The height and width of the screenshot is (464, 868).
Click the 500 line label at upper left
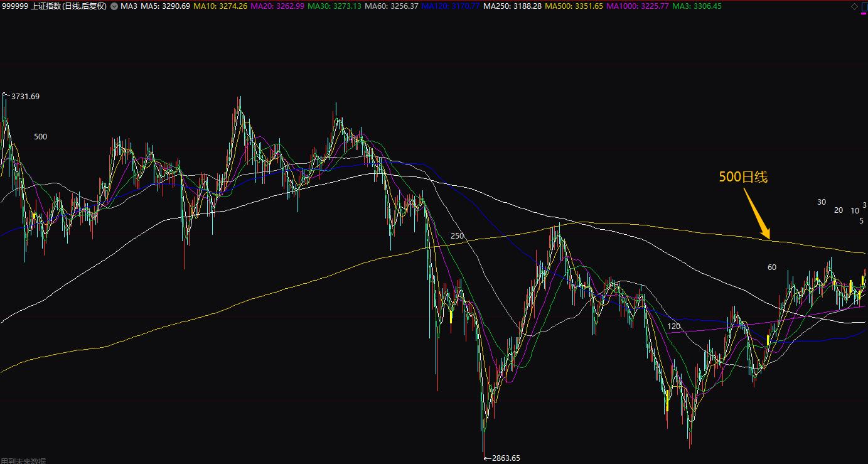tap(40, 137)
